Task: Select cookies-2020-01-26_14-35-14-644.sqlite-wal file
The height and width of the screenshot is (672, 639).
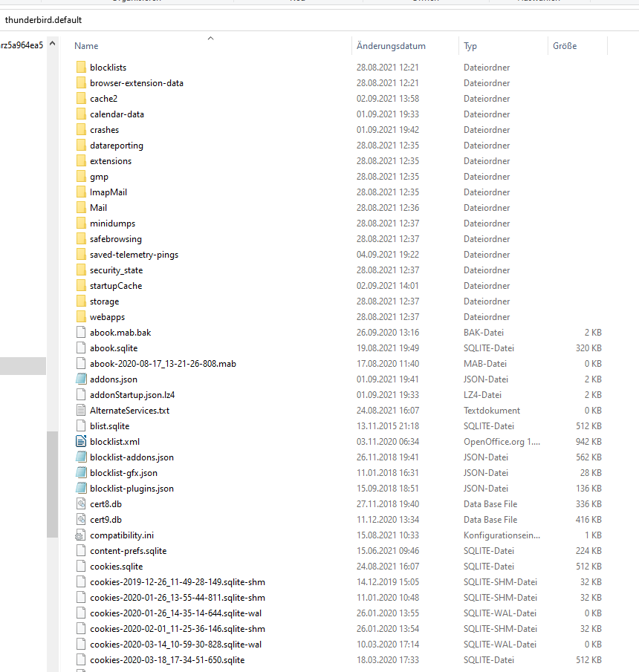Action: 176,613
